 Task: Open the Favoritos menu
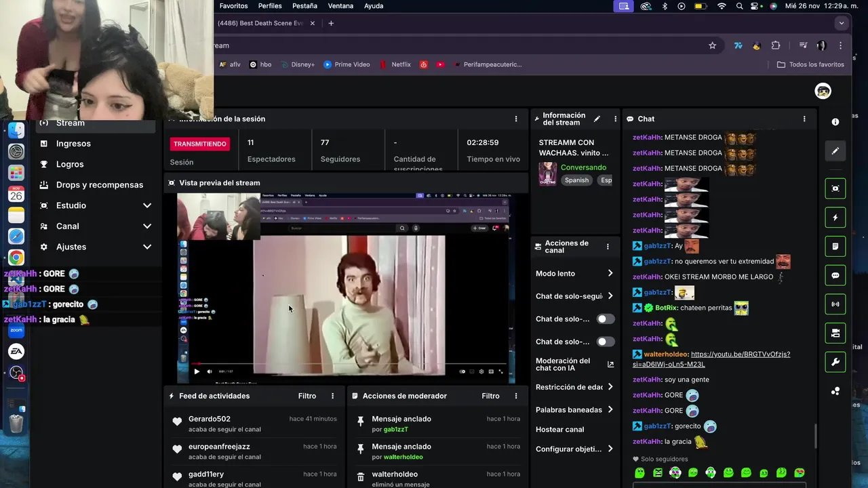233,6
